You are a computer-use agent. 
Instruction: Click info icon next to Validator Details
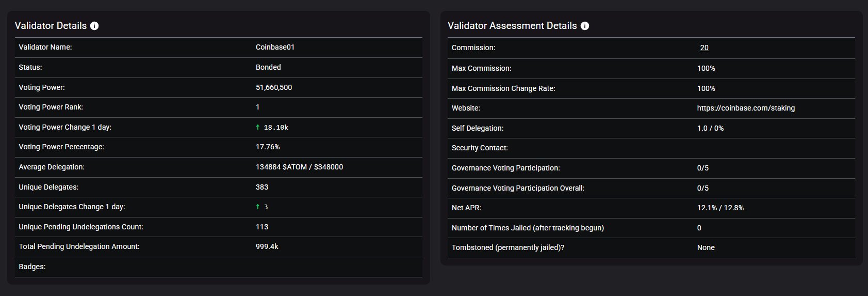pyautogui.click(x=94, y=26)
